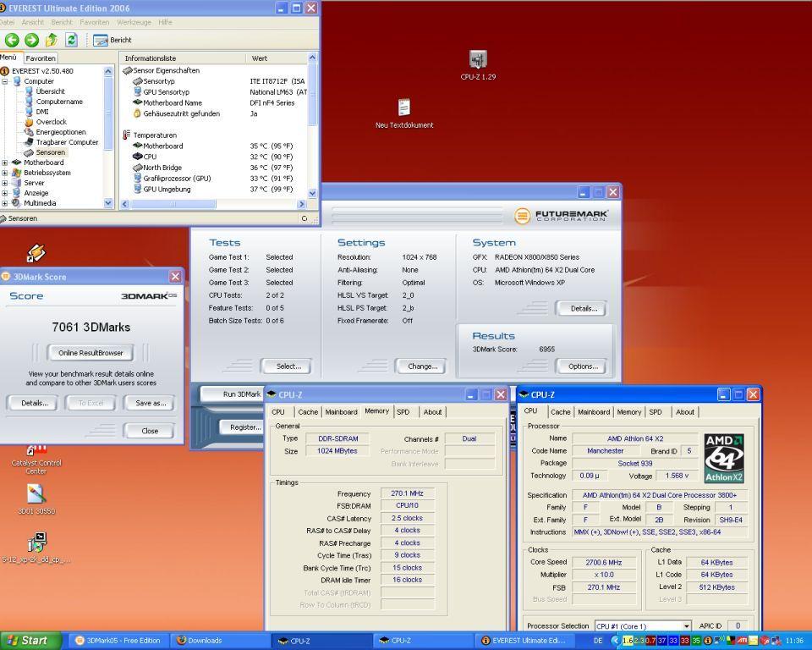Expand the Motherboard node in EVEREST tree
The width and height of the screenshot is (812, 650).
[5, 162]
